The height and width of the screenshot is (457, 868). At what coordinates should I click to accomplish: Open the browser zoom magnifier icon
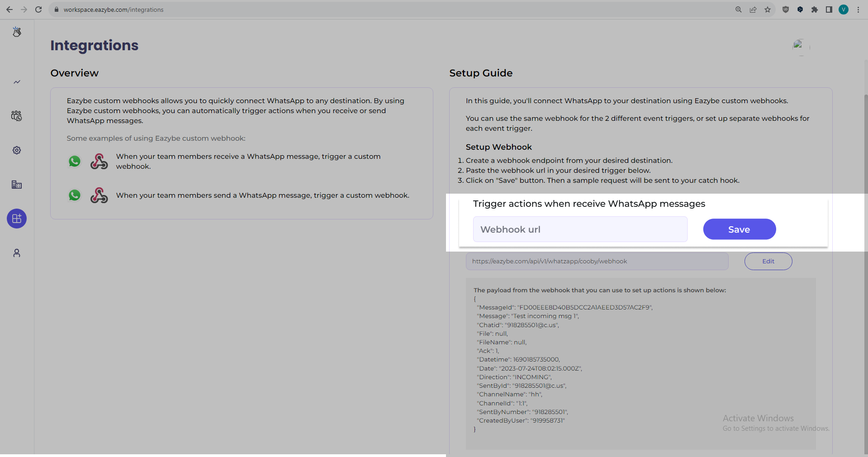click(x=739, y=10)
